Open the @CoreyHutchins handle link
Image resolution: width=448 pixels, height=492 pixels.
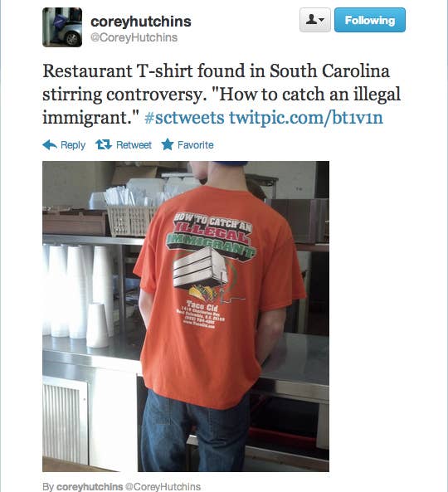point(134,37)
